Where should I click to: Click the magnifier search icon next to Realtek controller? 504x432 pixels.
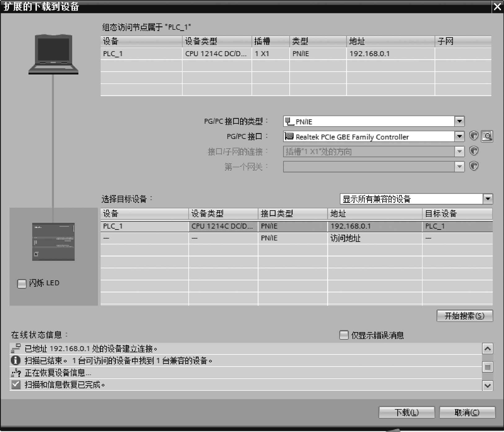pos(487,136)
